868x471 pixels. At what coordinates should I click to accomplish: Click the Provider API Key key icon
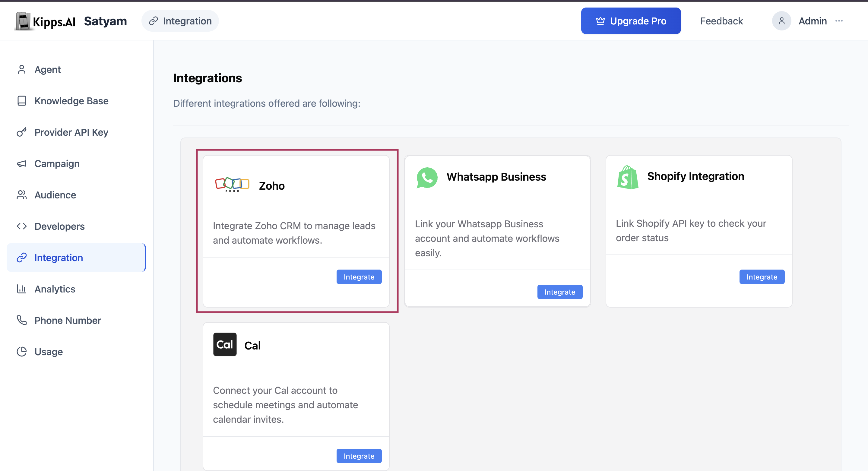[x=22, y=132]
